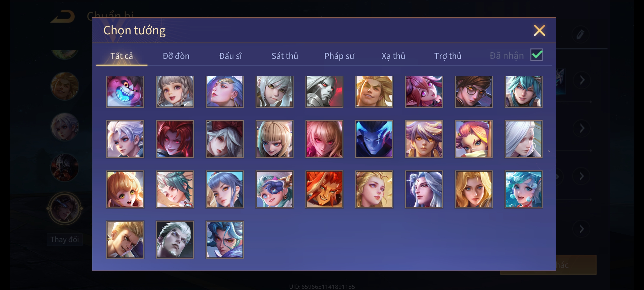The height and width of the screenshot is (290, 644).
Task: Select the teal-haired bubble mermaid hero
Action: point(524,189)
